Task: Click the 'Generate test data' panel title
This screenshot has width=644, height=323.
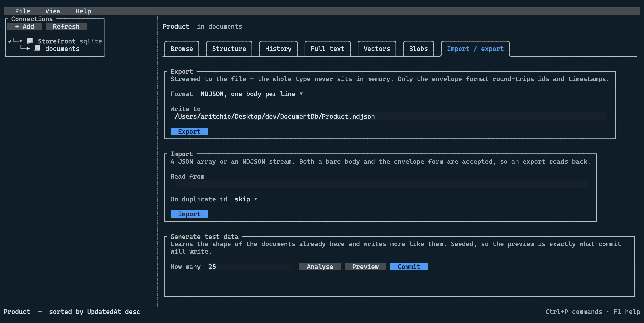Action: 204,237
